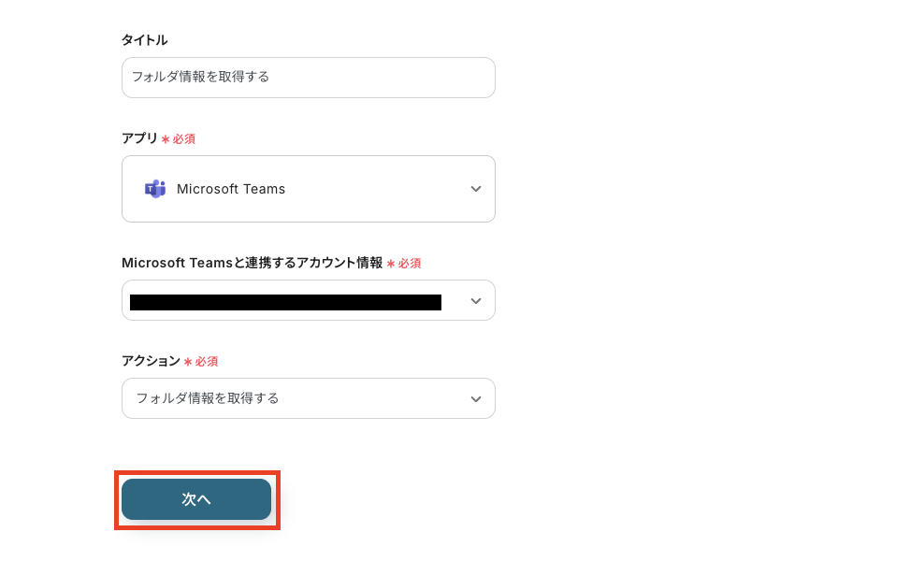Image resolution: width=924 pixels, height=561 pixels.
Task: Click the Microsoft Teams text in app selector
Action: click(231, 189)
